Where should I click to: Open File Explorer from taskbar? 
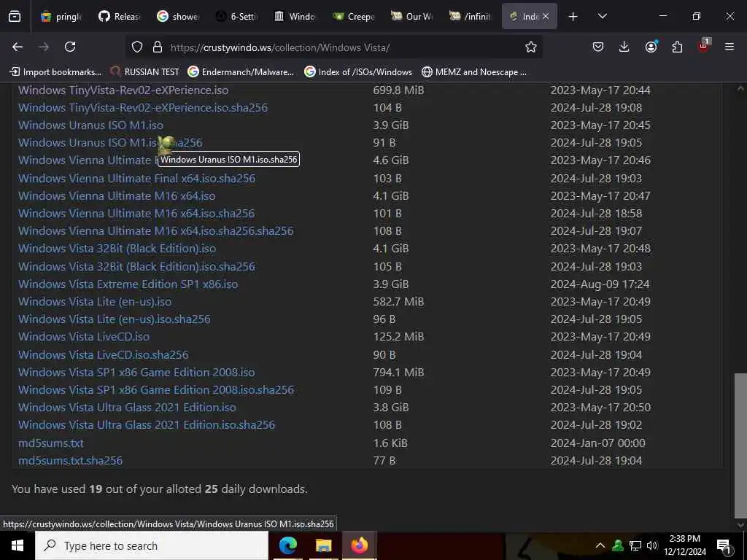pos(323,545)
